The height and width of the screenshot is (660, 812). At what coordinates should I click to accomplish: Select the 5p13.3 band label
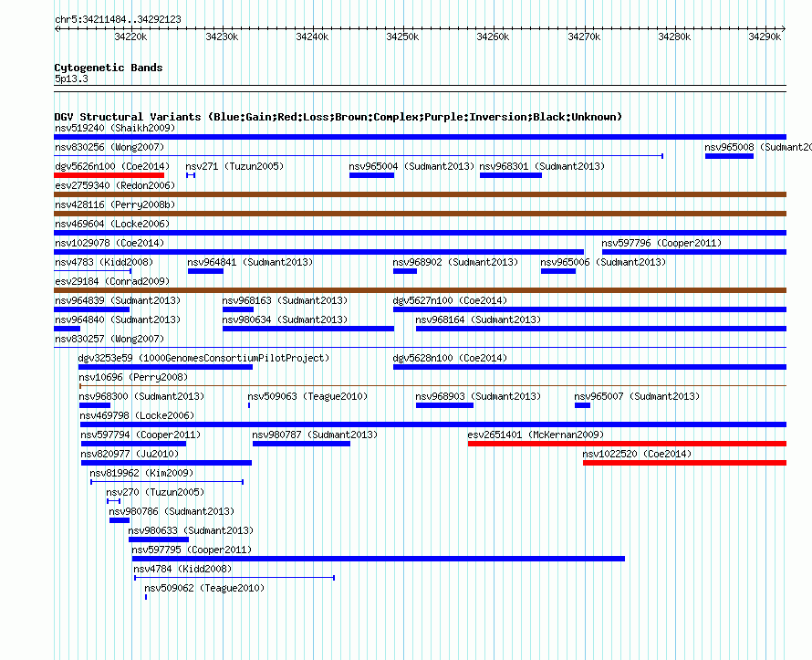coord(71,79)
